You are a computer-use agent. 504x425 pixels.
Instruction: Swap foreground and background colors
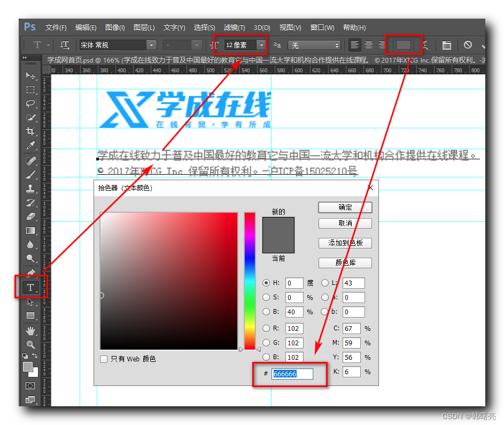tap(35, 356)
